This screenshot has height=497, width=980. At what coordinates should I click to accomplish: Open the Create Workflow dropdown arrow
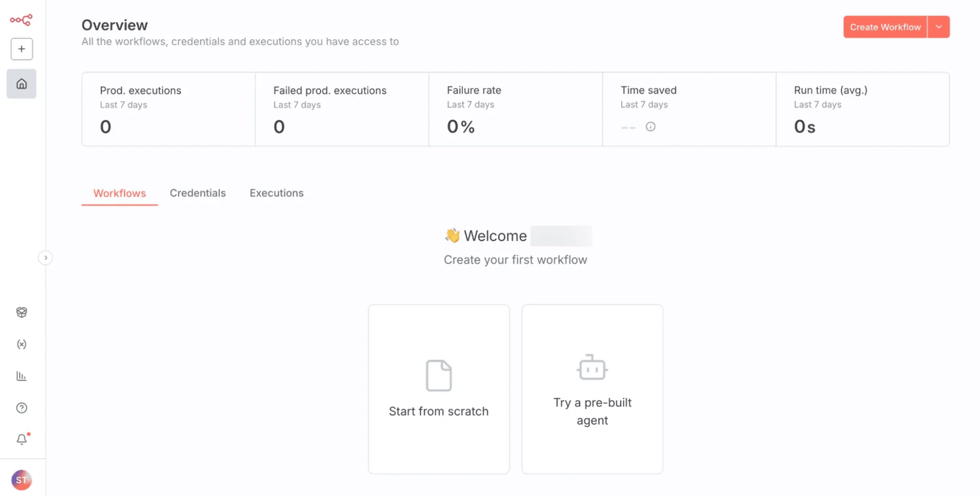[938, 27]
